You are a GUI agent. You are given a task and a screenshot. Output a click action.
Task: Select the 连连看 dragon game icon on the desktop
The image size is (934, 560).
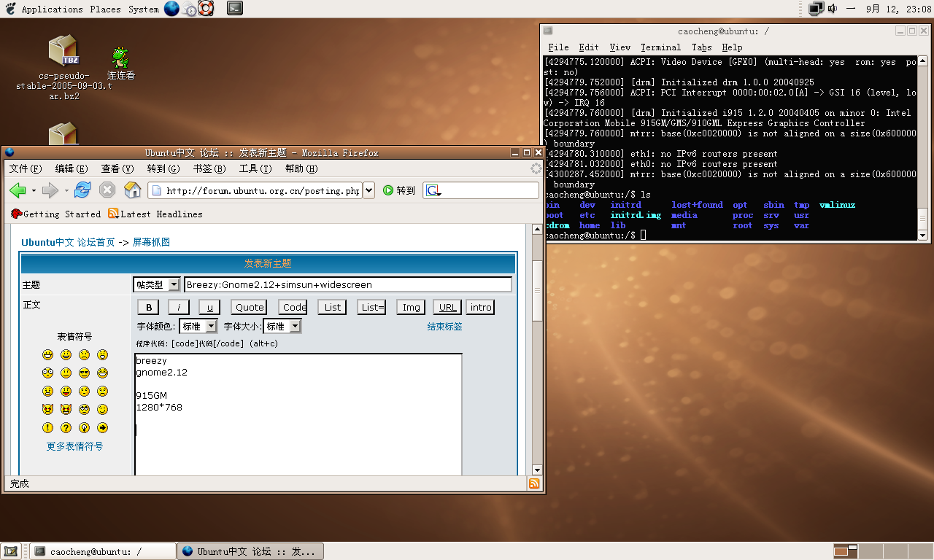pos(120,63)
